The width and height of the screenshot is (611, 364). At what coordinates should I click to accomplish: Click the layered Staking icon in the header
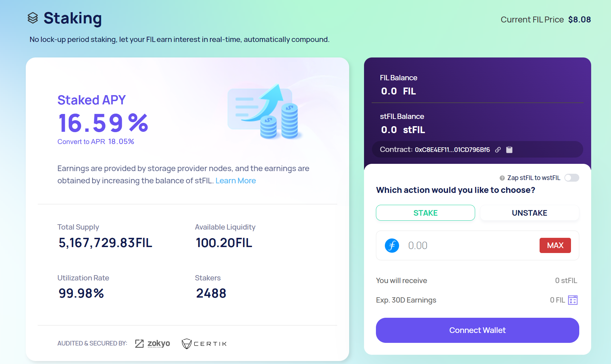[32, 18]
